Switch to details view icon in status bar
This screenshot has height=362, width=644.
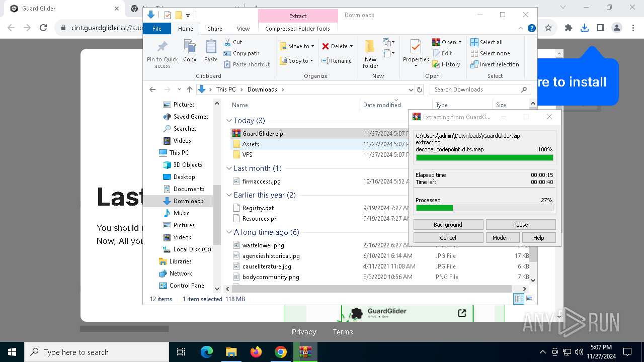[x=519, y=299]
